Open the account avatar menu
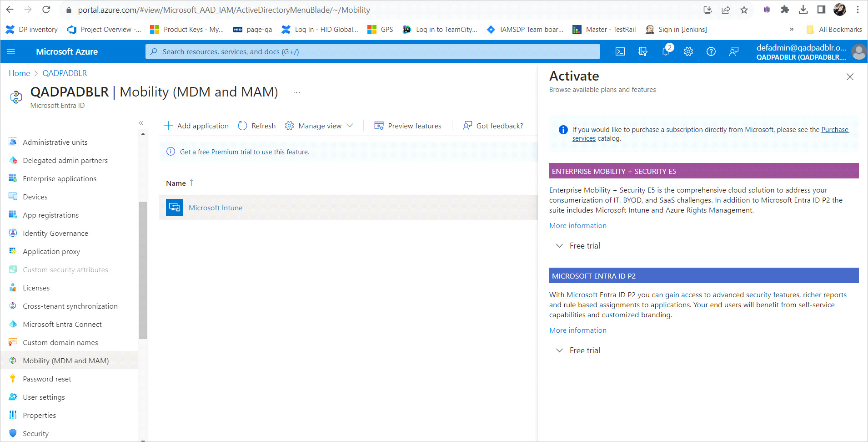The height and width of the screenshot is (442, 868). pos(858,52)
